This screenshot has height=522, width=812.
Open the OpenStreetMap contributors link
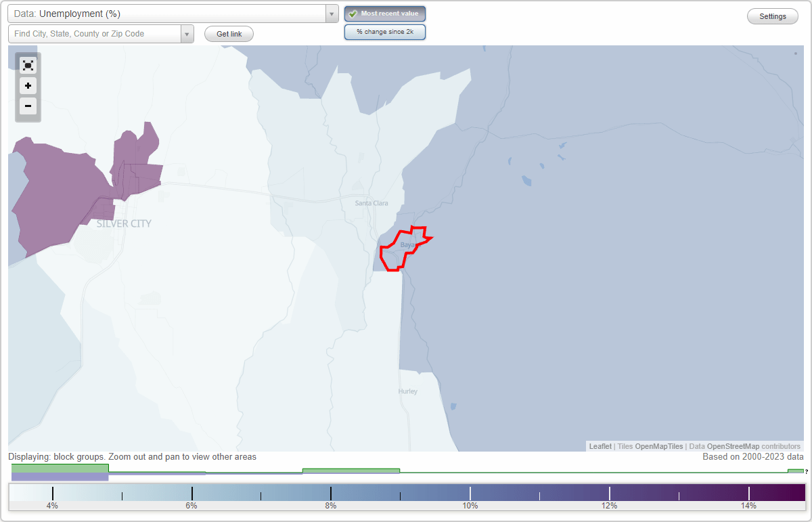pos(738,446)
